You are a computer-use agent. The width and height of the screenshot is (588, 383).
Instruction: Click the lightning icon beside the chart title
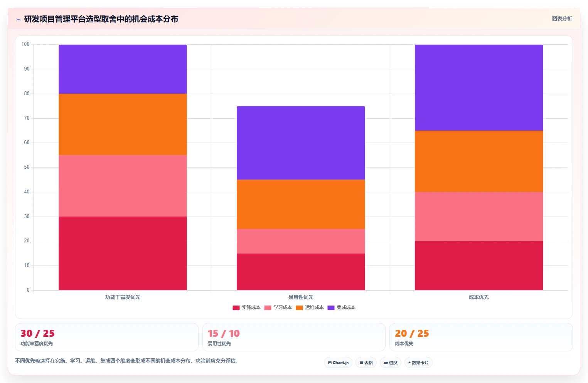(x=18, y=19)
